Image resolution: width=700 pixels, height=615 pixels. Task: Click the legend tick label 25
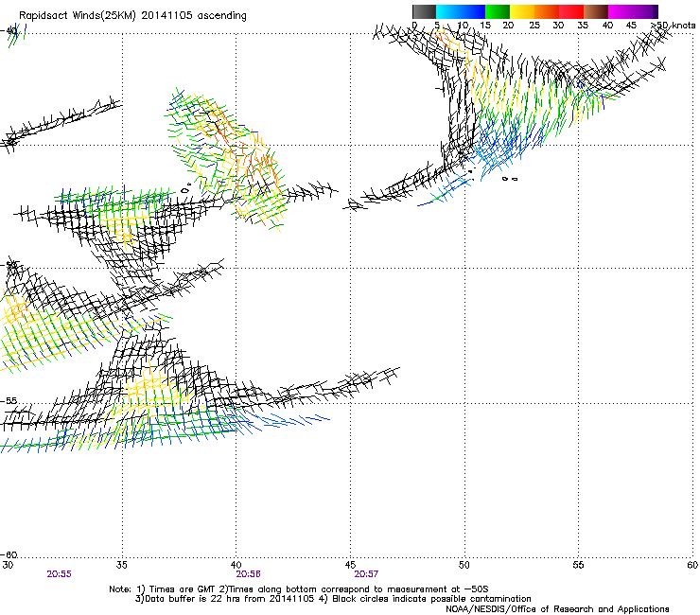click(534, 26)
